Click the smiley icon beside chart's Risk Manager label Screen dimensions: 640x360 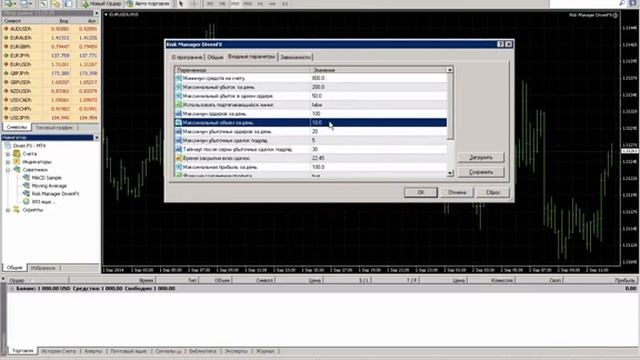tap(616, 15)
